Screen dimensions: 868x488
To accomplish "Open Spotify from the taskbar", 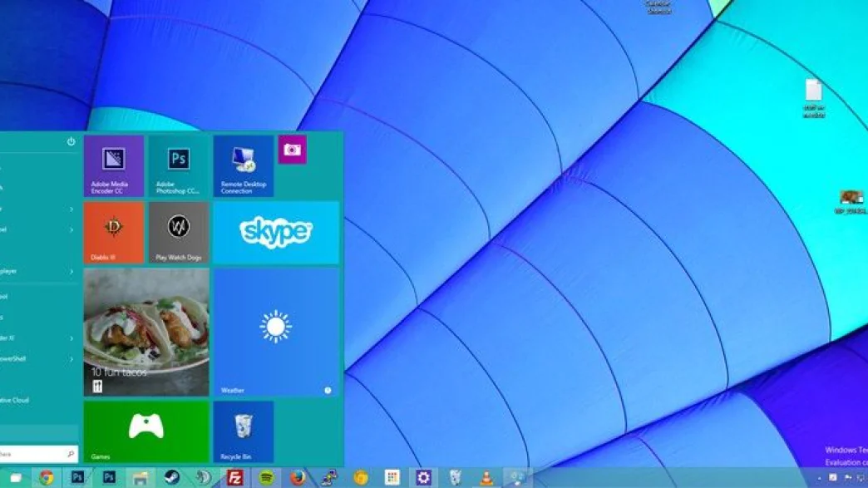I will click(x=266, y=477).
